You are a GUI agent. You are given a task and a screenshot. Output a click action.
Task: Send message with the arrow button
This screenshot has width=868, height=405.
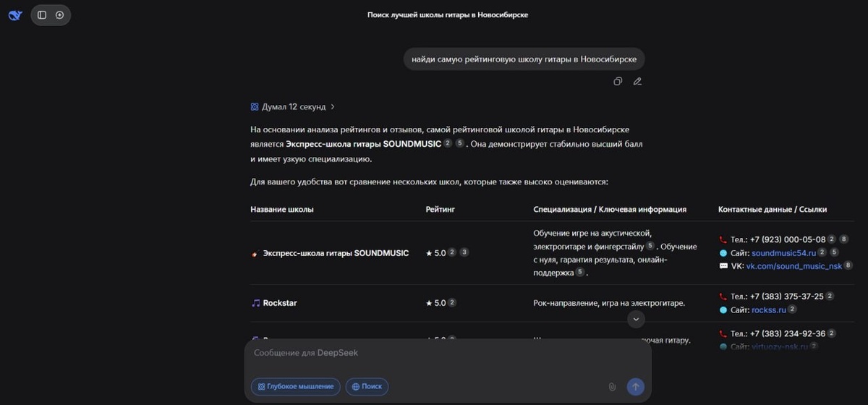[x=635, y=387]
